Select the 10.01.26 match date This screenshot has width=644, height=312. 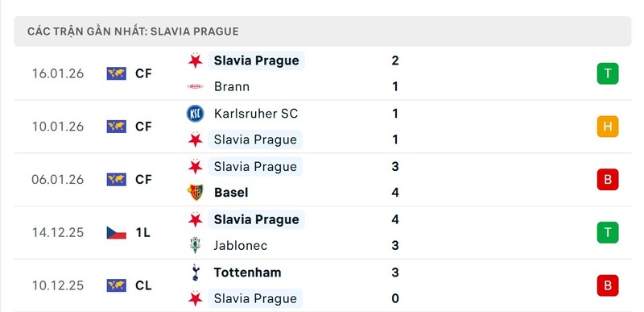pyautogui.click(x=58, y=127)
